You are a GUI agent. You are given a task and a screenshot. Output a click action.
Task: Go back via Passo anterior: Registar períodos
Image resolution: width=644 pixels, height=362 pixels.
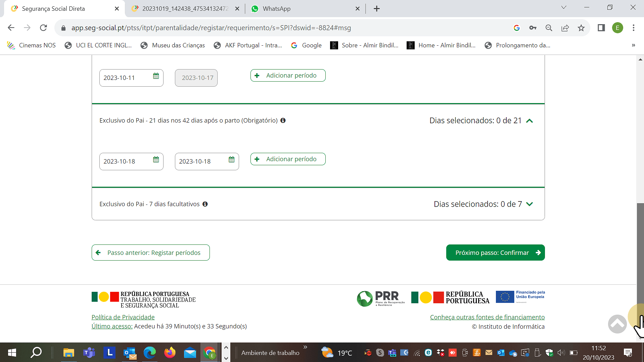pyautogui.click(x=150, y=253)
